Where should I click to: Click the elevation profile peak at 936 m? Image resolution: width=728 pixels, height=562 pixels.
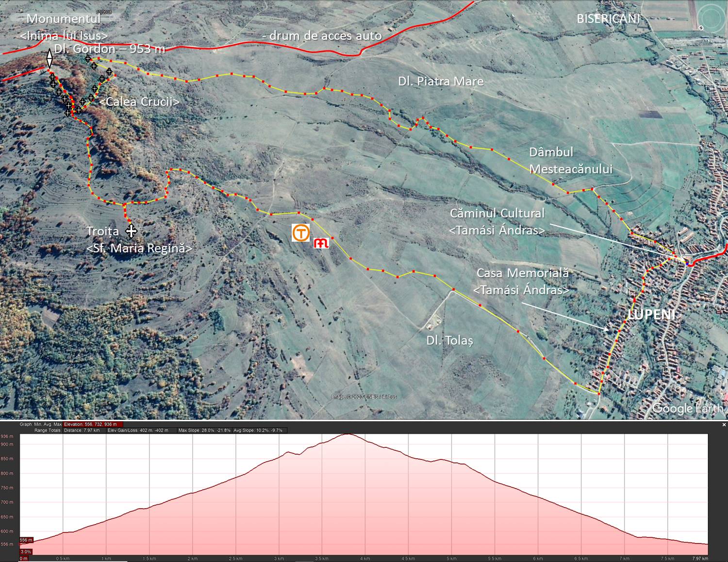[x=347, y=434]
